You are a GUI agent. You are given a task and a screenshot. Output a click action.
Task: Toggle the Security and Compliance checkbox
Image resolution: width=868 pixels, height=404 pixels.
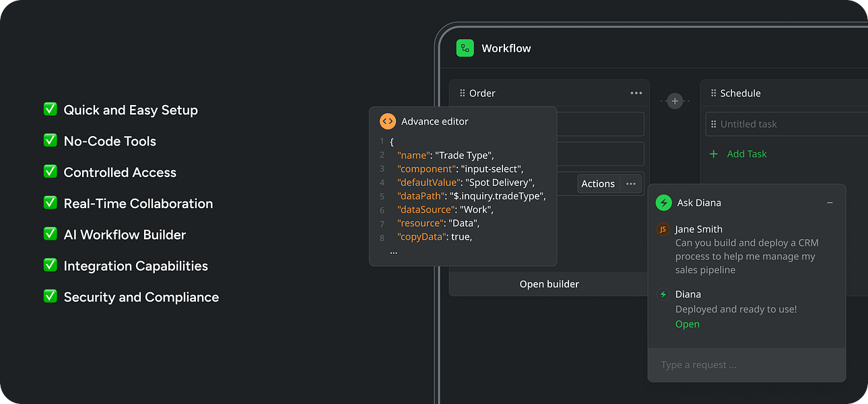pos(50,296)
